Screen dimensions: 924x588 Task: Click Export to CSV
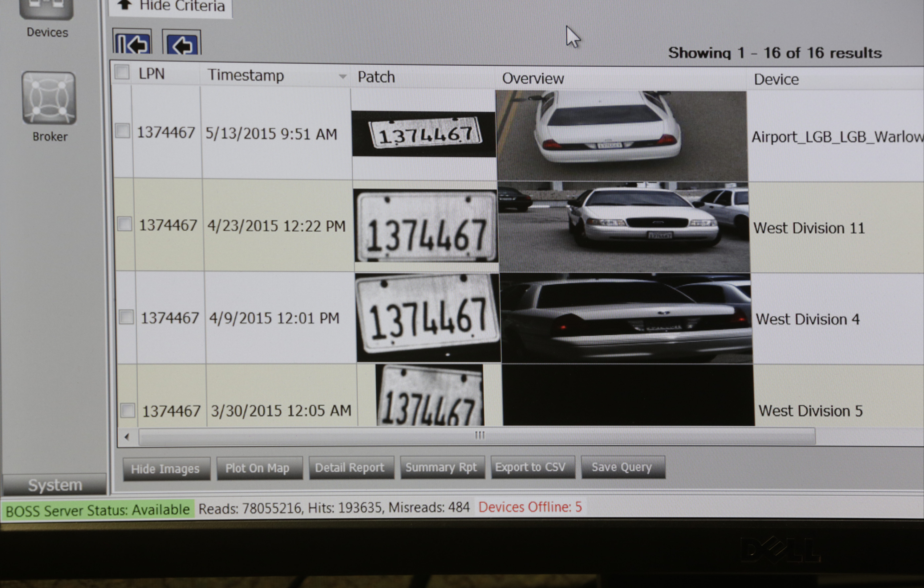click(531, 467)
